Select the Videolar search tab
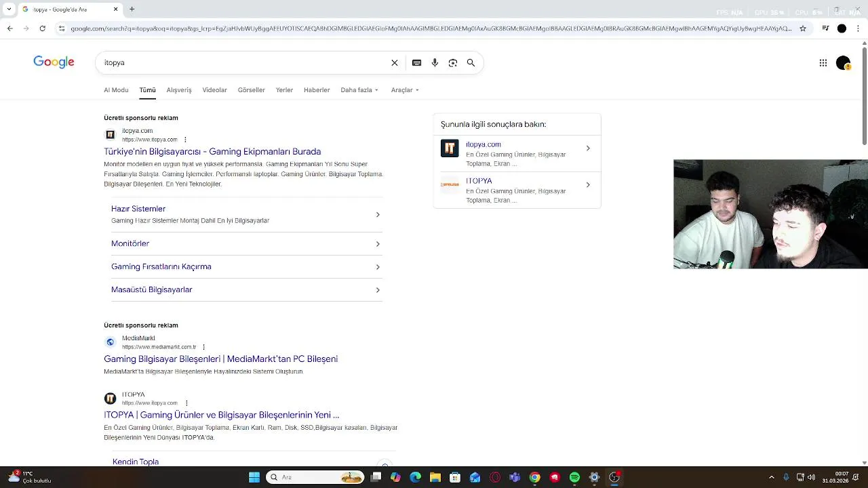Image resolution: width=868 pixels, height=488 pixels. tap(214, 90)
